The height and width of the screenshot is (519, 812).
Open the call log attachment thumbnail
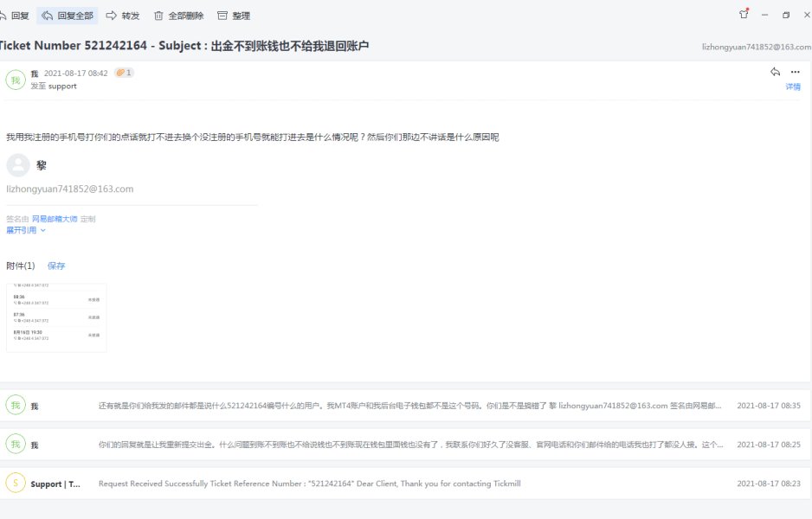point(56,317)
